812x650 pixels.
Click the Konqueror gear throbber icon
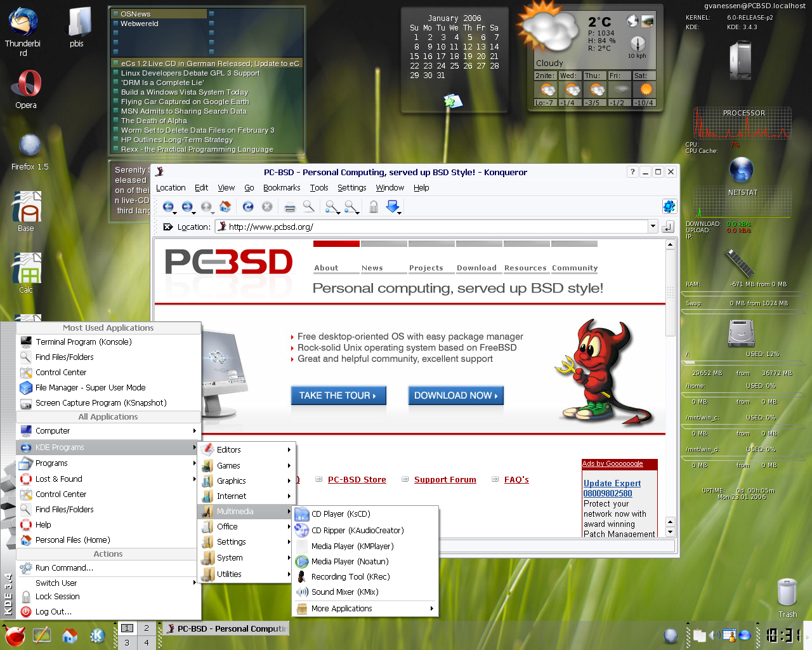(x=669, y=206)
